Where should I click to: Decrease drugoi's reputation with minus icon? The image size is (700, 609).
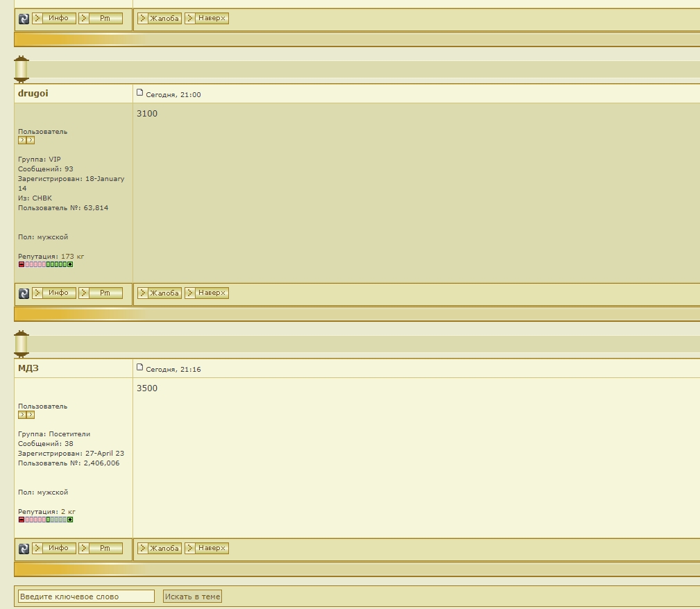click(21, 264)
